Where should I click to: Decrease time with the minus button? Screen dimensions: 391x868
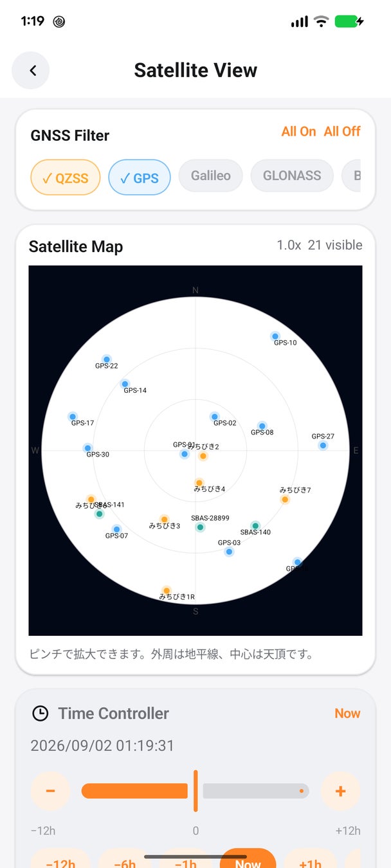coord(50,791)
